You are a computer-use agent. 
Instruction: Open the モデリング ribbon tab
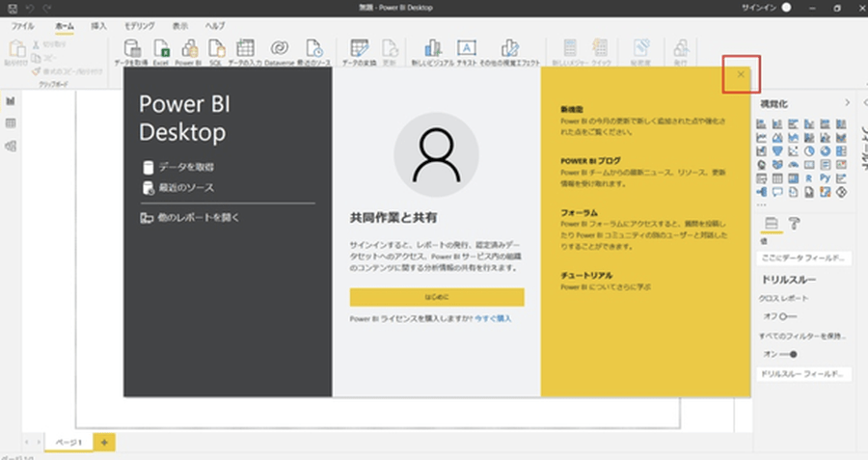coord(139,26)
